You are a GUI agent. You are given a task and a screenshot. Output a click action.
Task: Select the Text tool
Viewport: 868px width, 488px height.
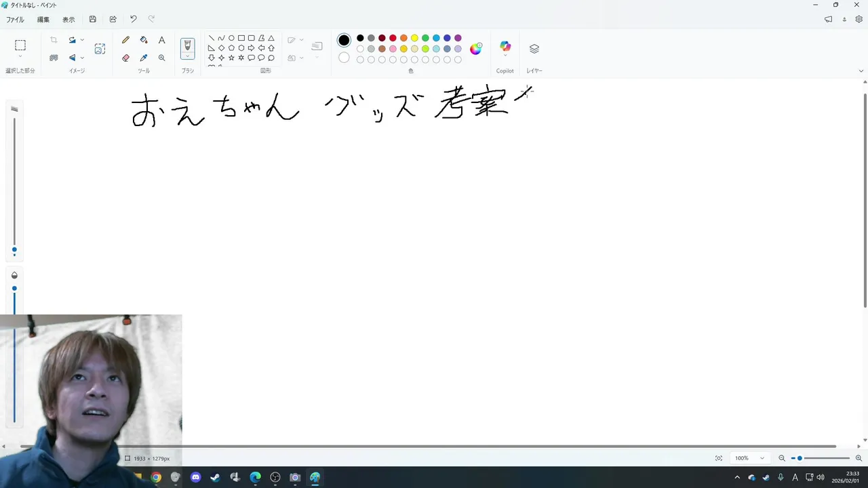point(161,40)
